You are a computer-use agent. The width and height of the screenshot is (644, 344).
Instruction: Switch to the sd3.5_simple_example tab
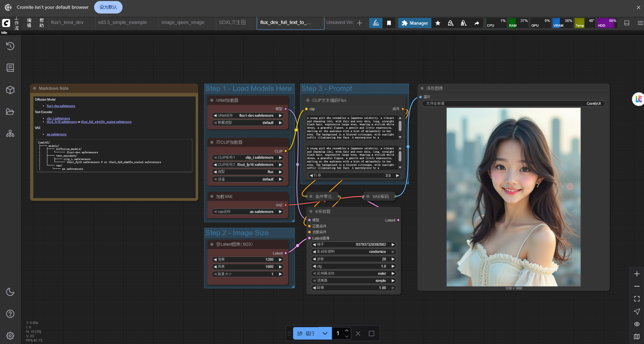(x=123, y=22)
